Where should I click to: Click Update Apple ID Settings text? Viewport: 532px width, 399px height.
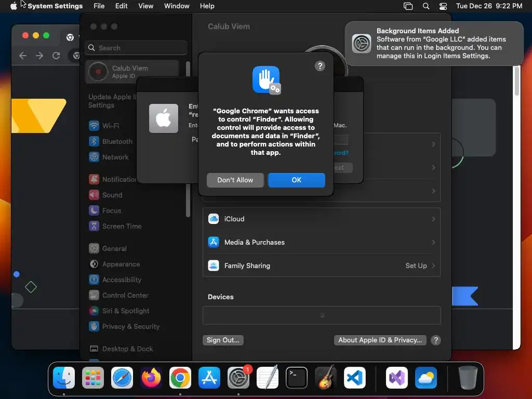tap(112, 101)
